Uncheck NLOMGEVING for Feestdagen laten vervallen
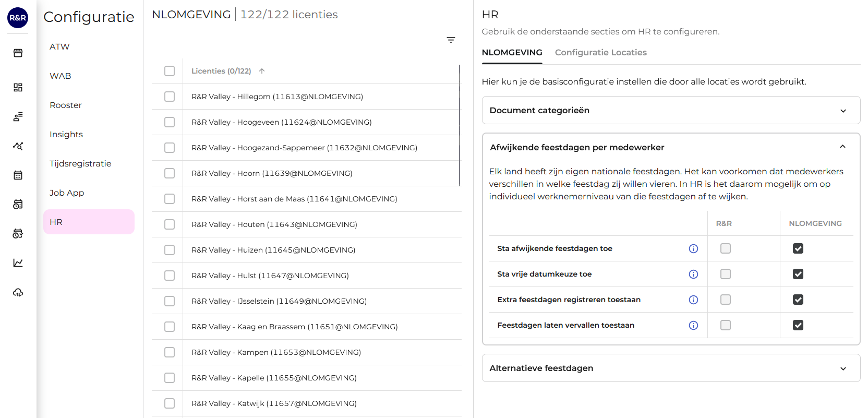 tap(798, 325)
